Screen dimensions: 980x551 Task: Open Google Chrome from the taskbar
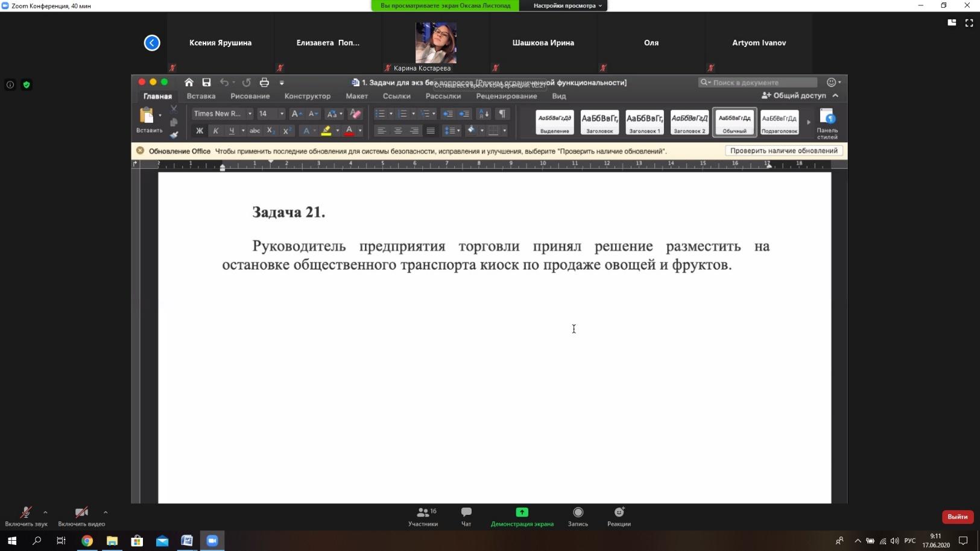(87, 541)
